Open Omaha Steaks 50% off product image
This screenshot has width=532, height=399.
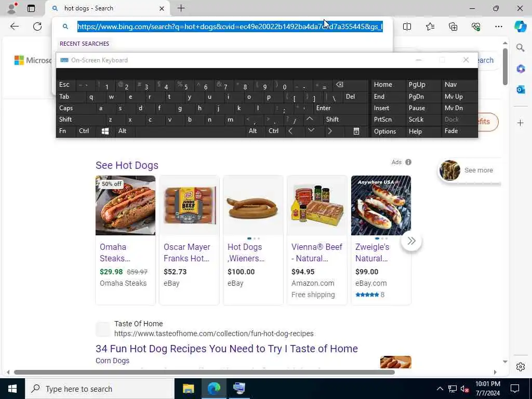[126, 205]
